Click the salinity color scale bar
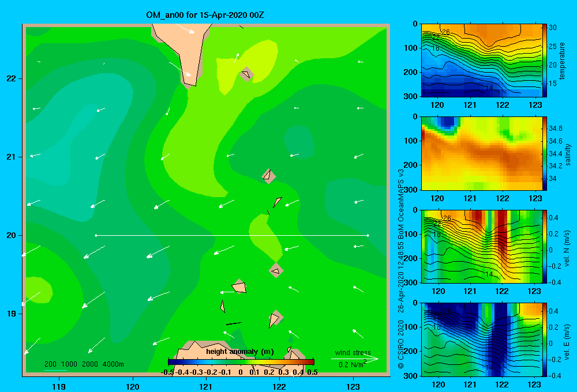Image resolution: width=577 pixels, height=392 pixels. (545, 154)
